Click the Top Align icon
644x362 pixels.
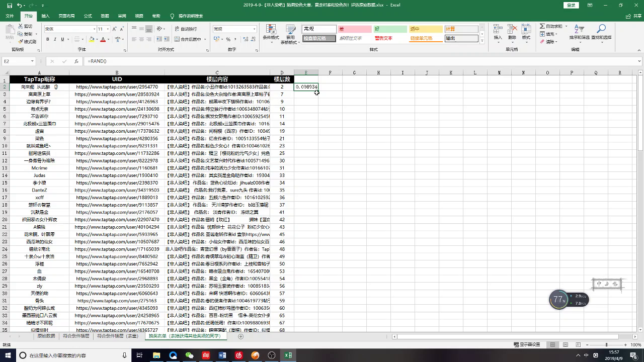point(134,29)
